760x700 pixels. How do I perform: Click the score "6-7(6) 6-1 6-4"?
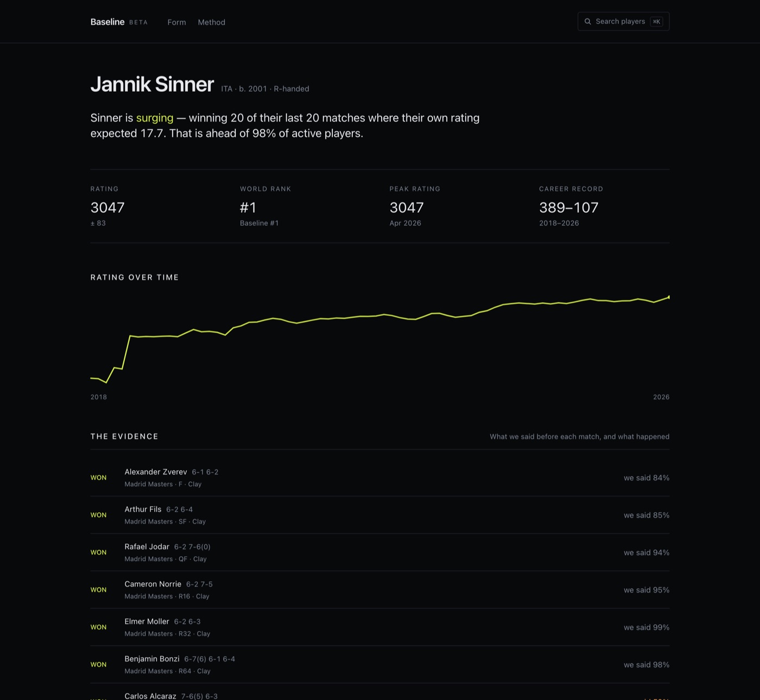(210, 659)
